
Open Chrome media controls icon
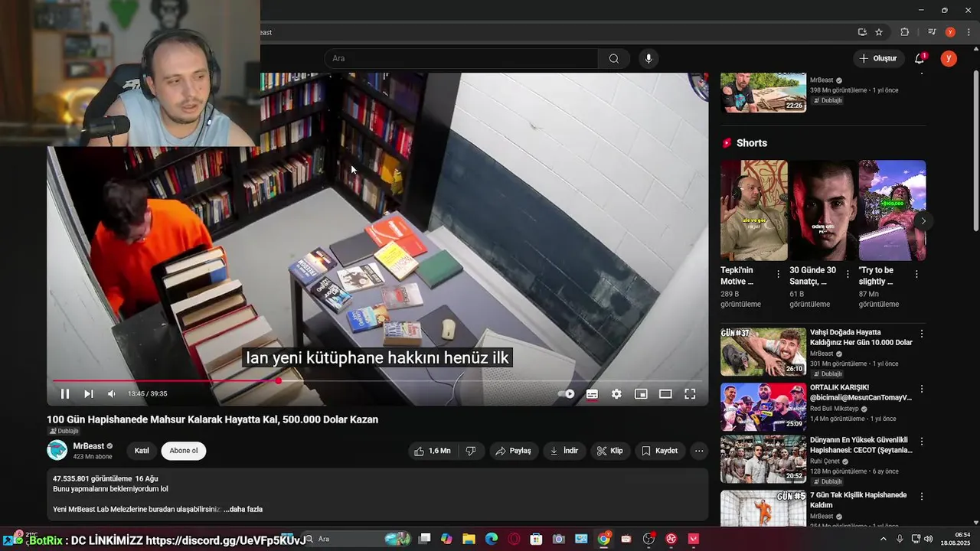pyautogui.click(x=932, y=32)
